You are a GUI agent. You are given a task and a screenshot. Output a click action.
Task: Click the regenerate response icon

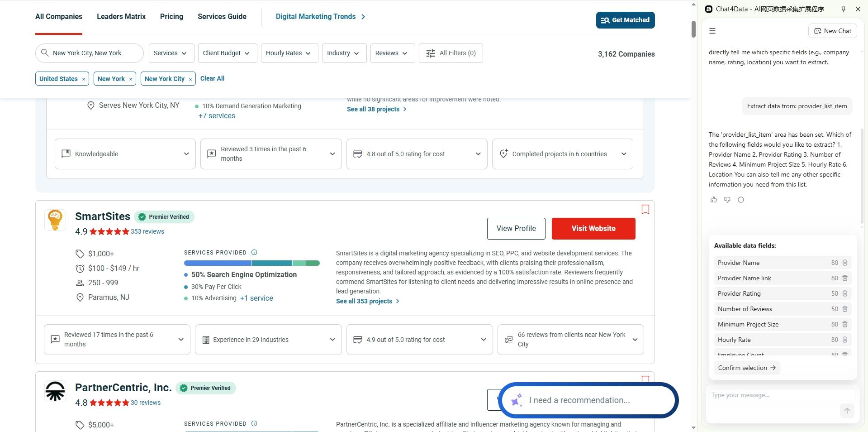coord(741,200)
